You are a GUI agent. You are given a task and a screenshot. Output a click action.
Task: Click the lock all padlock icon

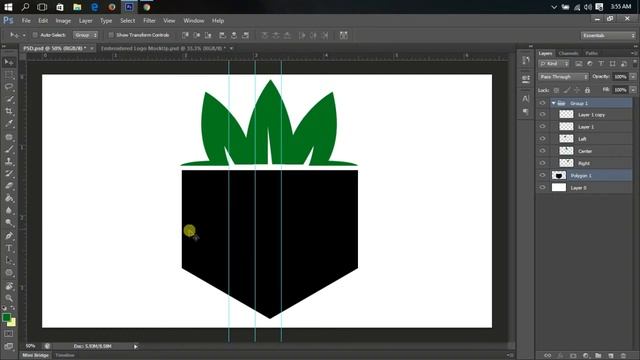[587, 90]
